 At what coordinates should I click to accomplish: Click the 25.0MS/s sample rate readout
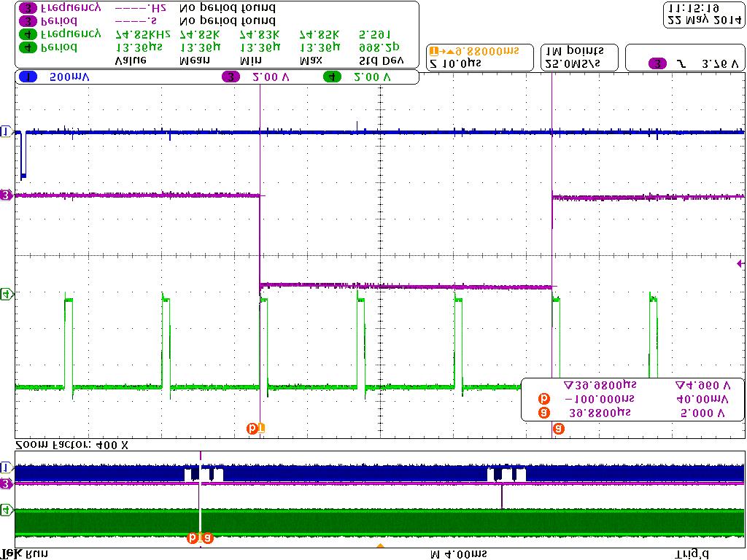click(x=572, y=64)
